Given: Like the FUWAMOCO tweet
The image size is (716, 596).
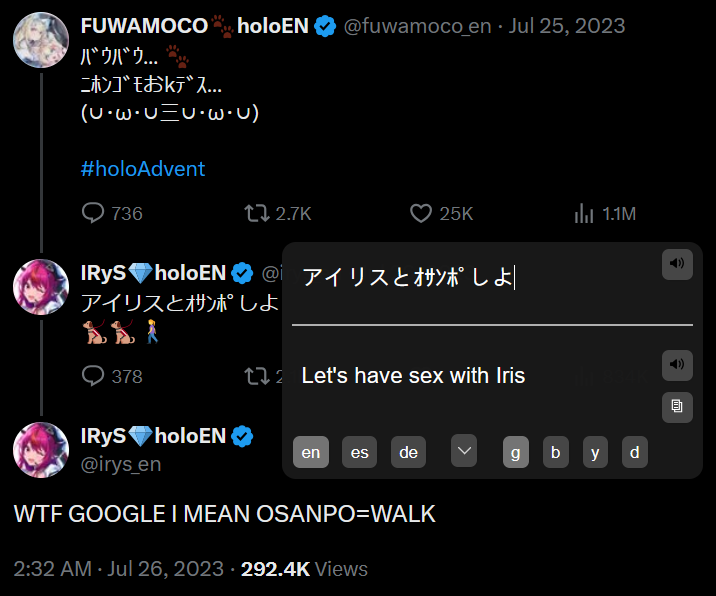Looking at the screenshot, I should coord(421,213).
